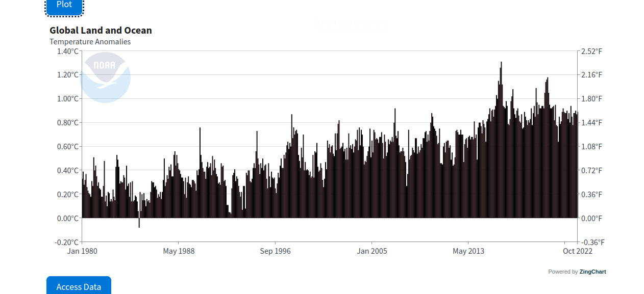Click the 0.20°C axis label
Viewport: 644px width, 294px height.
(68, 195)
